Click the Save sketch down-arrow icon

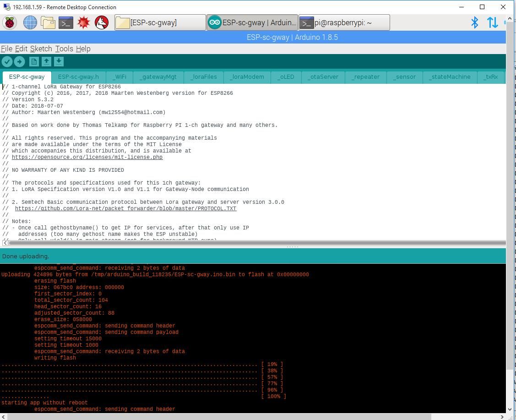(x=59, y=61)
